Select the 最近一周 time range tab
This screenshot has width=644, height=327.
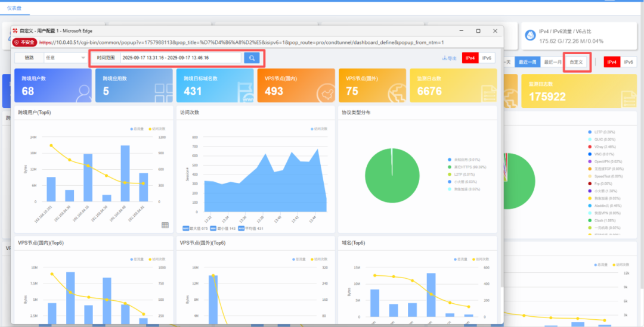(x=527, y=62)
